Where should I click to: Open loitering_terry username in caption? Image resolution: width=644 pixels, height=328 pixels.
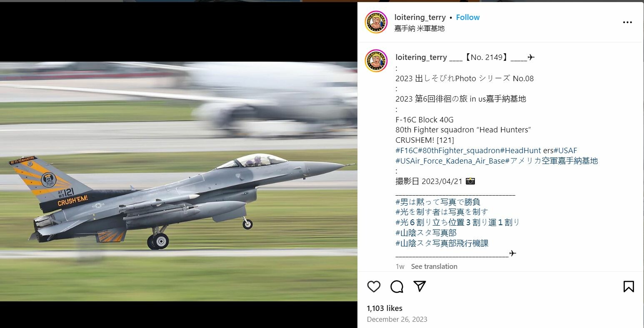click(421, 57)
